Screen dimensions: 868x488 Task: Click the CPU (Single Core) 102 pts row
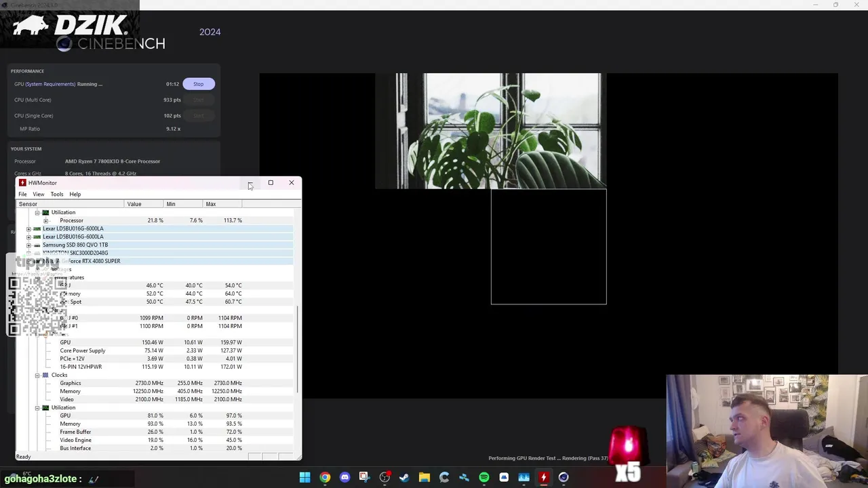point(114,115)
